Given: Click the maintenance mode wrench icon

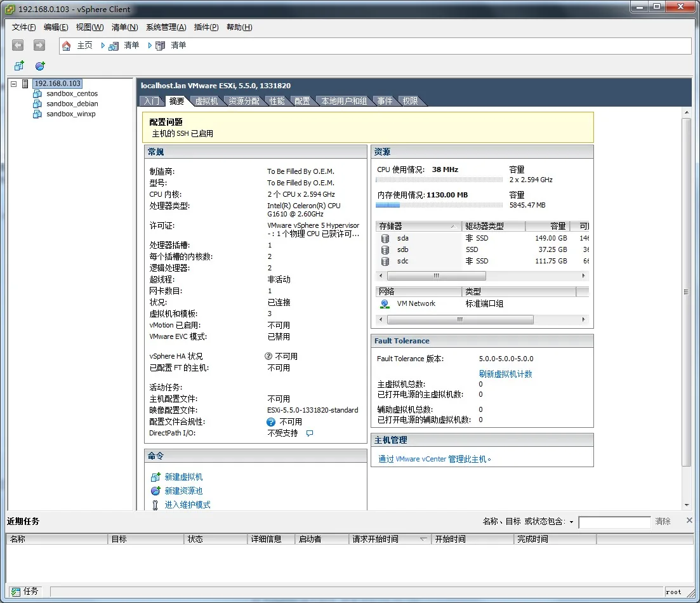Looking at the screenshot, I should (x=155, y=505).
